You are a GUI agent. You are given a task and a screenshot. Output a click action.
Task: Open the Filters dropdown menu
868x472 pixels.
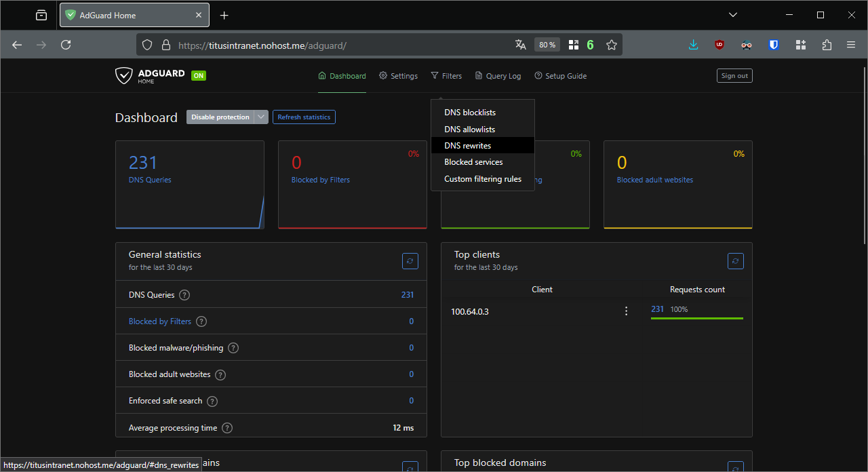point(446,76)
